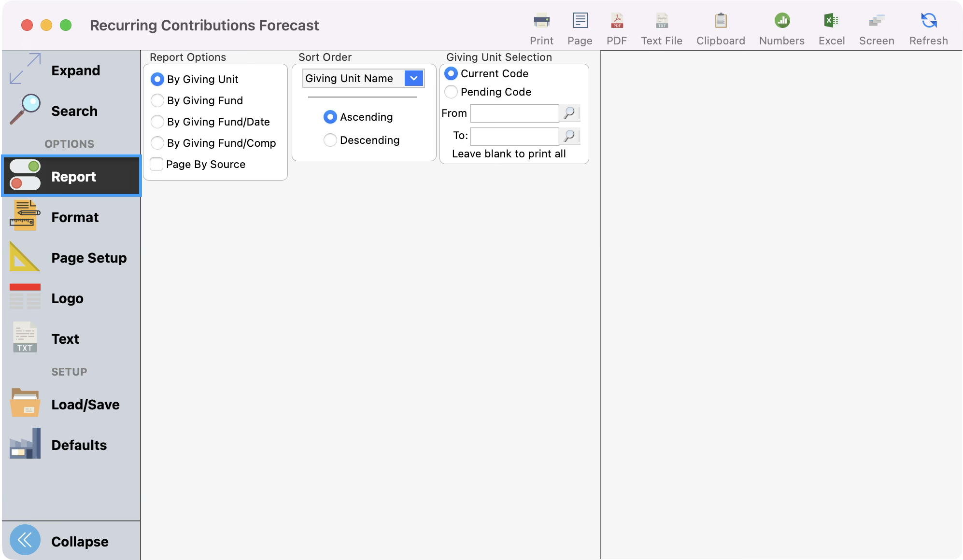Export to Text File icon
This screenshot has height=560, width=963.
point(662,21)
